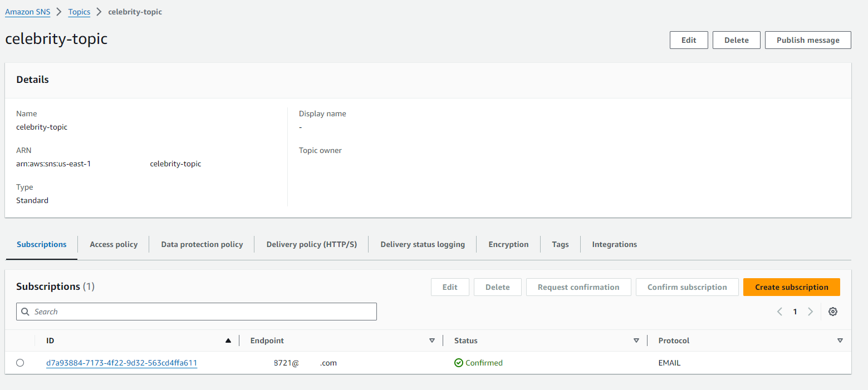
Task: Sort subscriptions by Protocol column arrow
Action: click(x=840, y=340)
